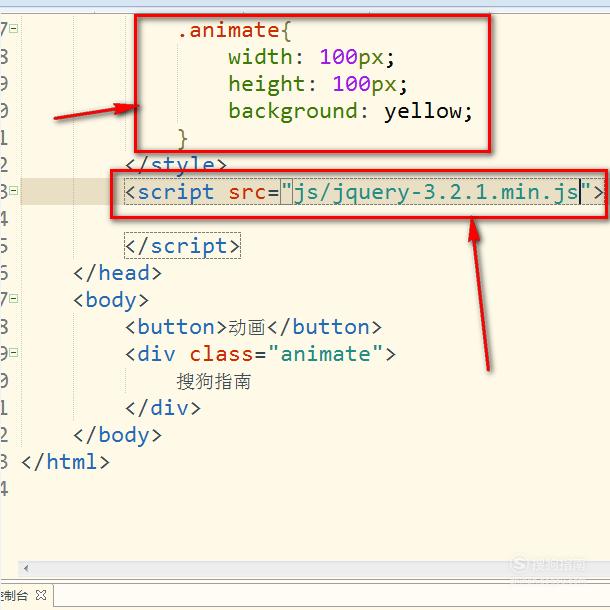Click the horizontal scrollbar left arrow
This screenshot has width=610, height=610.
(26, 568)
